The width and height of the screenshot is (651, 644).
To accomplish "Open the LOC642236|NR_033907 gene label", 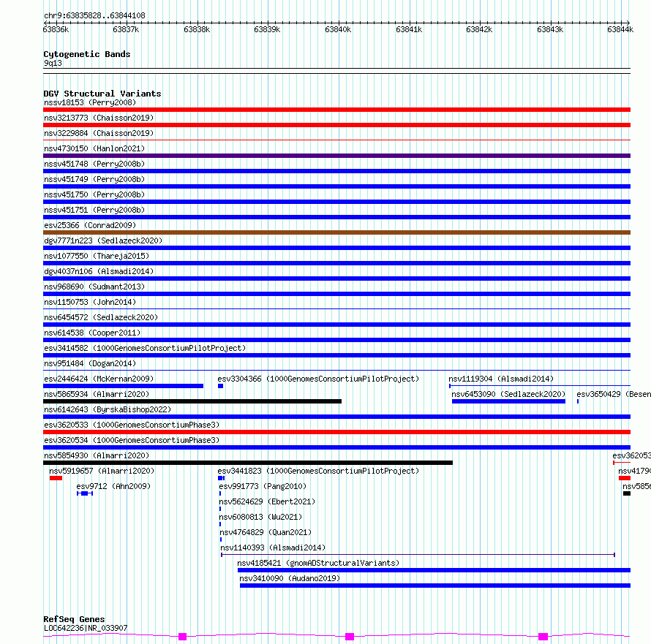I will (86, 628).
